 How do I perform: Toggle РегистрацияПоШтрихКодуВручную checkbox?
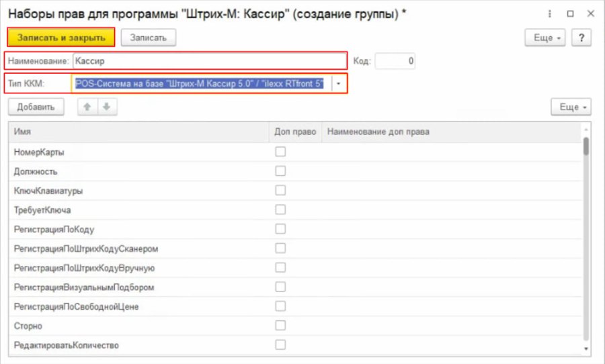280,267
